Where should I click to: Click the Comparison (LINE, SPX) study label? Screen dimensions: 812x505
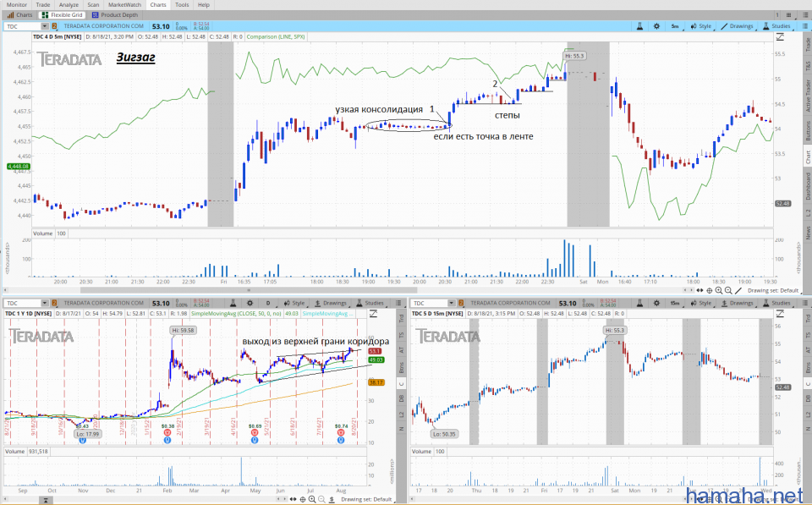[276, 36]
